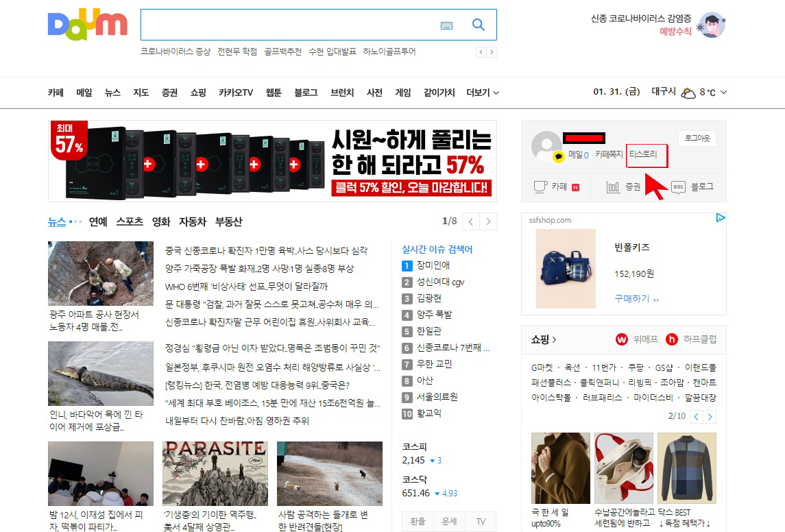The height and width of the screenshot is (532, 785).
Task: Click the profile avatar image
Action: click(546, 146)
